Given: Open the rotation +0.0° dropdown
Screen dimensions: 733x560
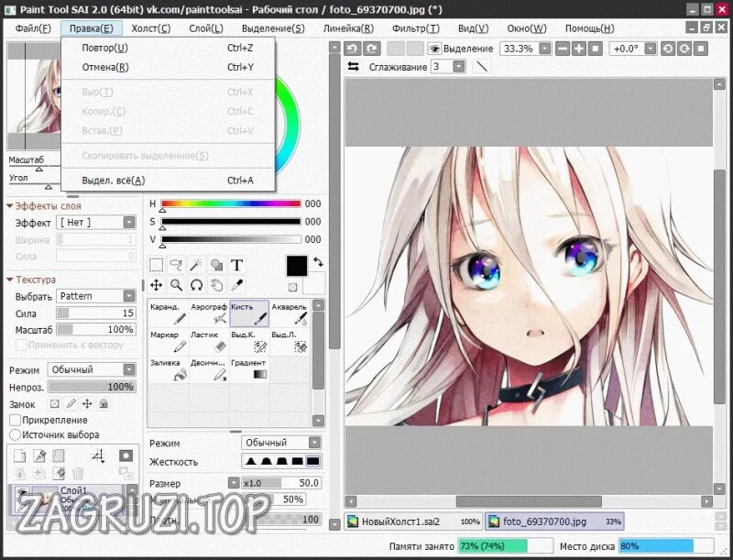Looking at the screenshot, I should click(x=633, y=49).
